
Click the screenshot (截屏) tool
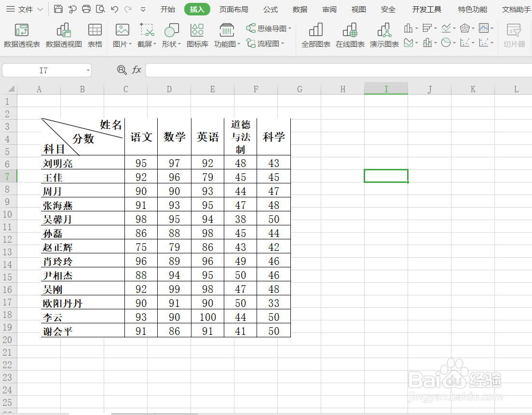147,35
